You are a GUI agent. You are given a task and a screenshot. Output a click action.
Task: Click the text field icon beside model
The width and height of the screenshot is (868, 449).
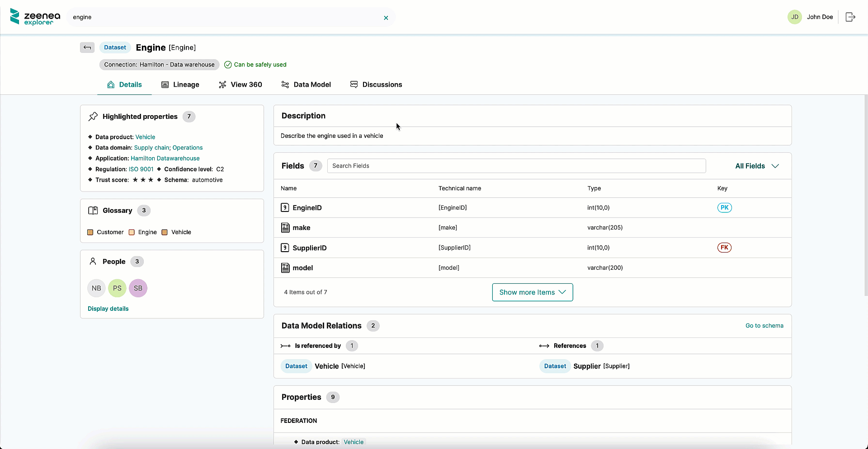click(x=285, y=267)
